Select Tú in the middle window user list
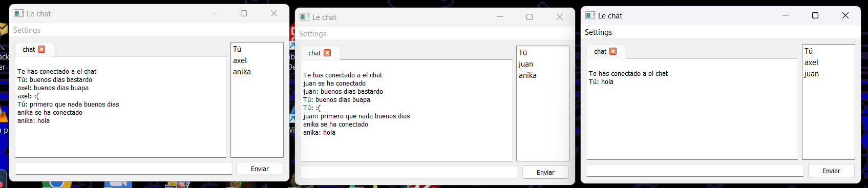Image resolution: width=868 pixels, height=188 pixels. 523,53
